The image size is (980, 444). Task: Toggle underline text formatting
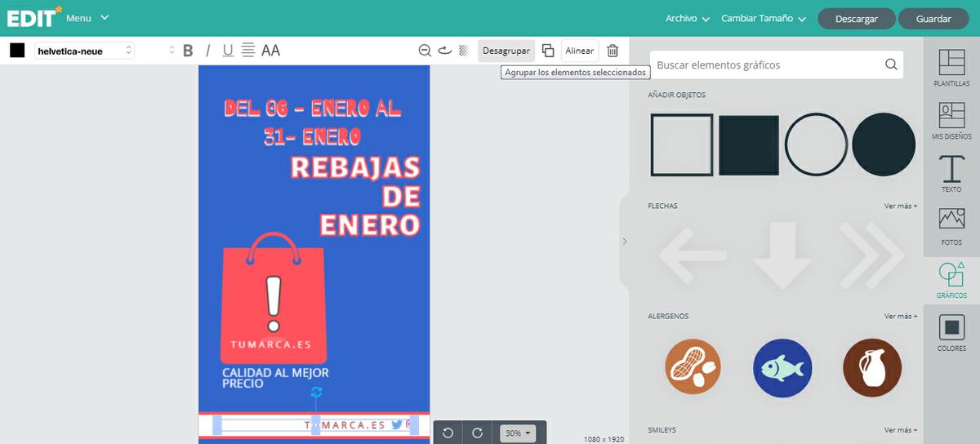point(228,51)
